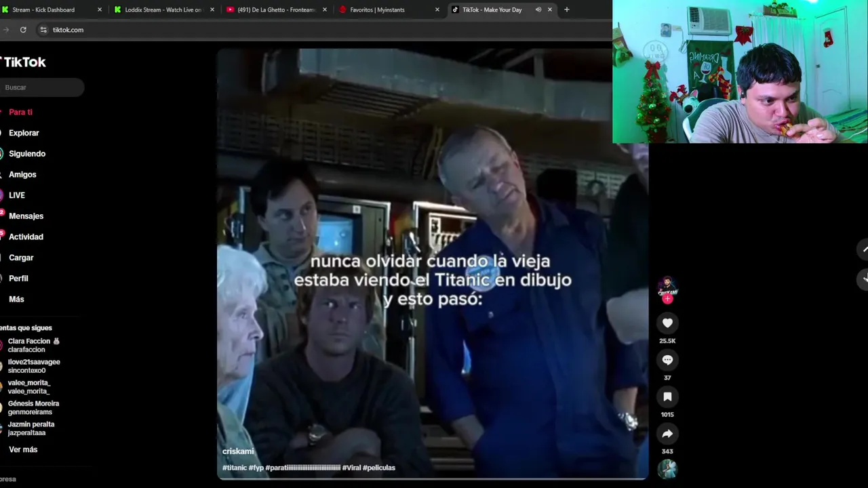Open Perfil in the sidebar
Screen dimensions: 868x488
click(x=18, y=279)
